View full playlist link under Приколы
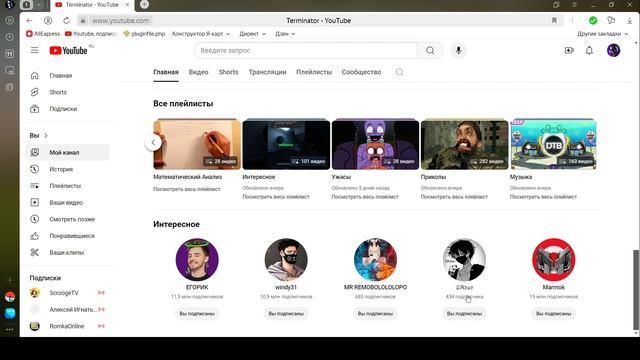This screenshot has height=360, width=640. coord(454,197)
